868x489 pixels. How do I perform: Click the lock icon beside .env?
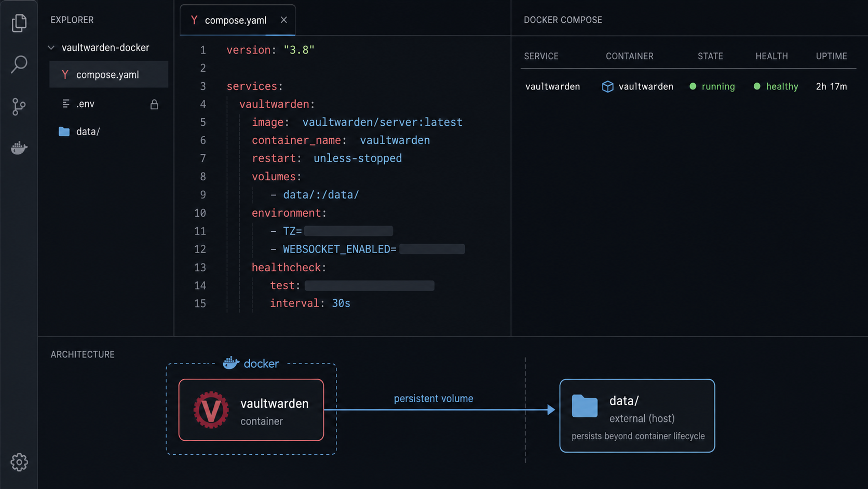point(154,104)
